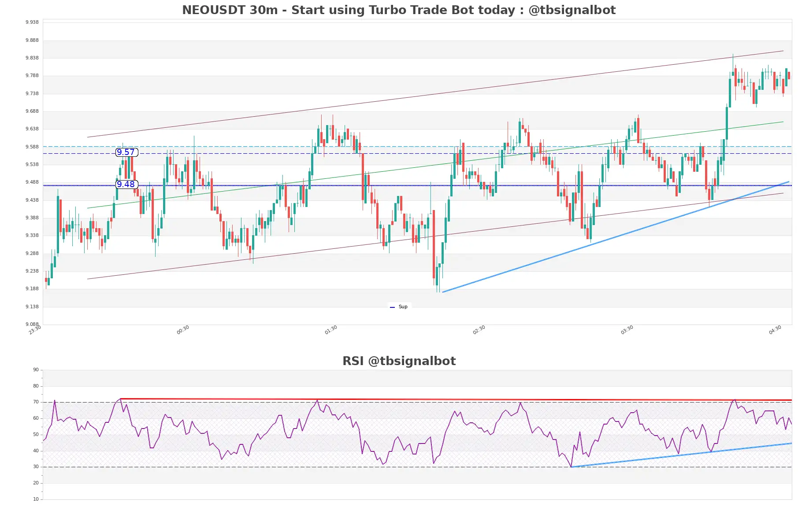Click the 03:30 time axis label

(x=627, y=330)
